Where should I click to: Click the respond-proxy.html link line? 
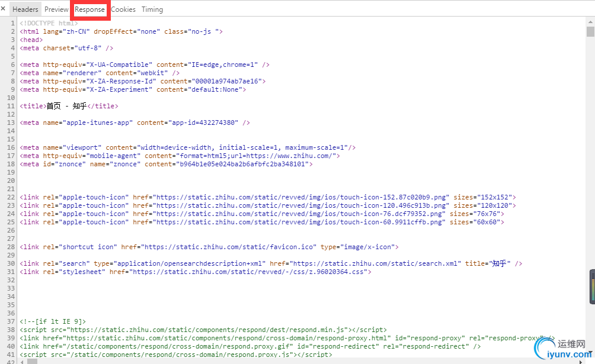click(x=287, y=338)
